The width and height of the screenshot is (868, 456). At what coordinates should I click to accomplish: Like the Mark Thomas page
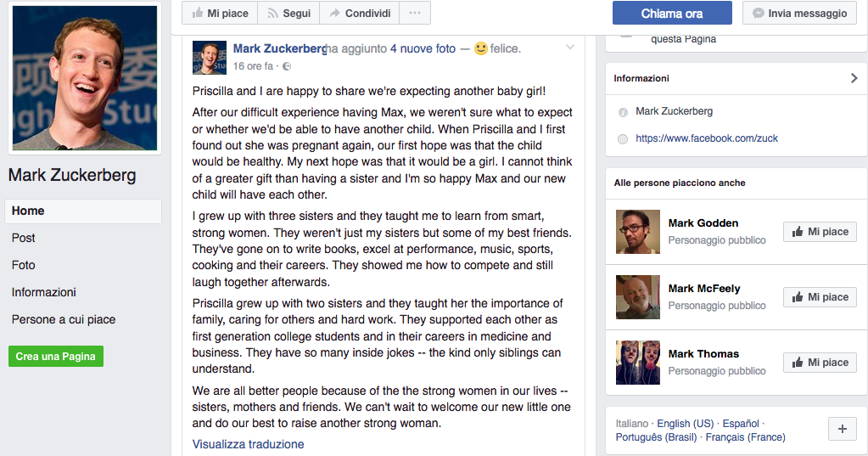pyautogui.click(x=820, y=363)
